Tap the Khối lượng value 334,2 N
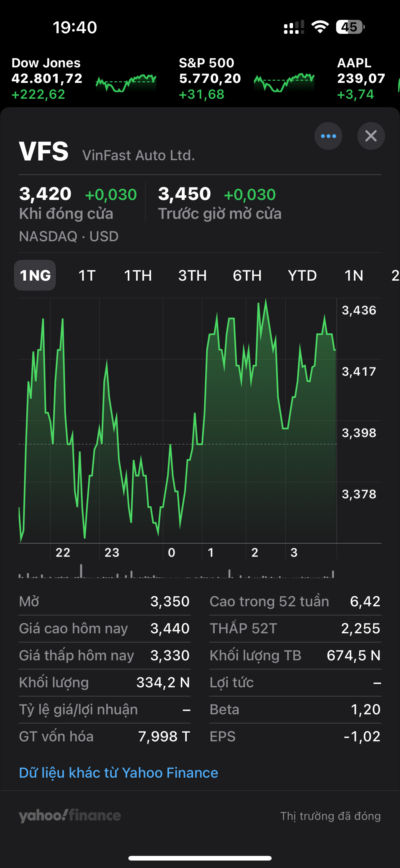 (x=163, y=682)
